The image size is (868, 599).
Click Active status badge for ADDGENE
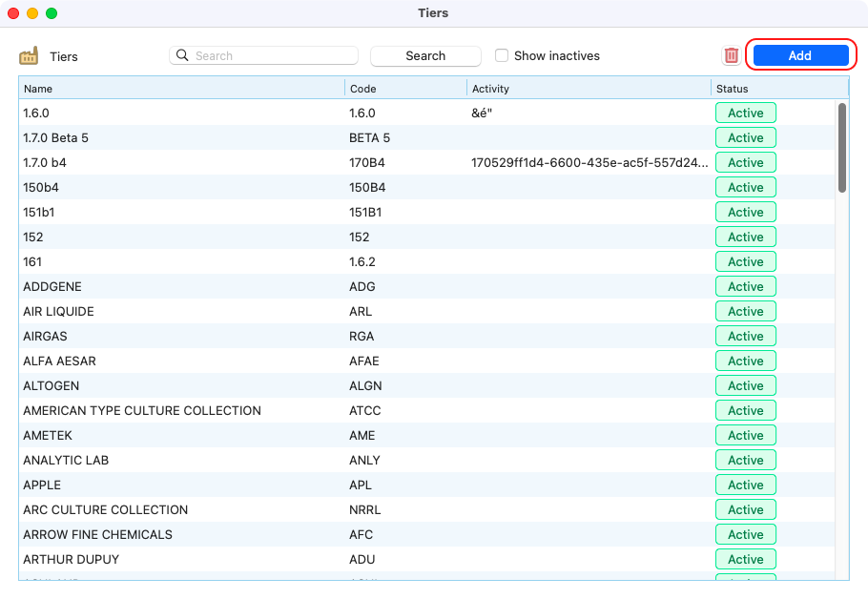tap(746, 287)
